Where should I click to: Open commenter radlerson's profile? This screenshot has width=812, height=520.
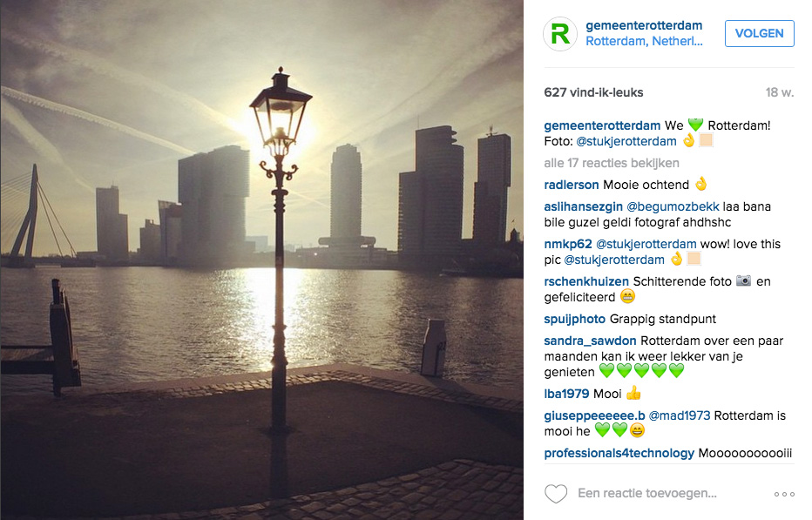[x=572, y=185]
